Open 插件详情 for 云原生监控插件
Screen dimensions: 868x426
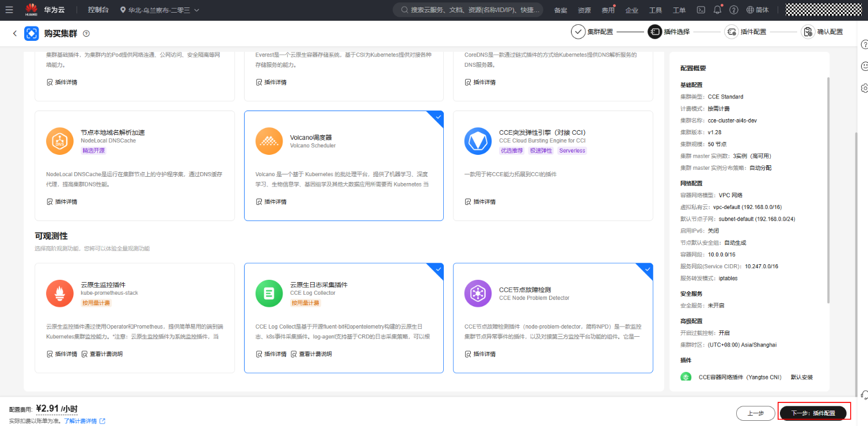click(62, 354)
